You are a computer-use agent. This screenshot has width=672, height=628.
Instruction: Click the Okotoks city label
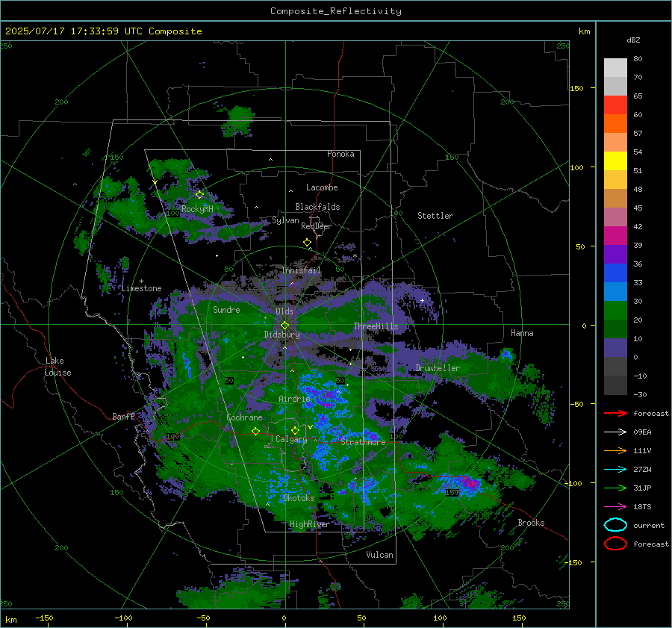299,498
